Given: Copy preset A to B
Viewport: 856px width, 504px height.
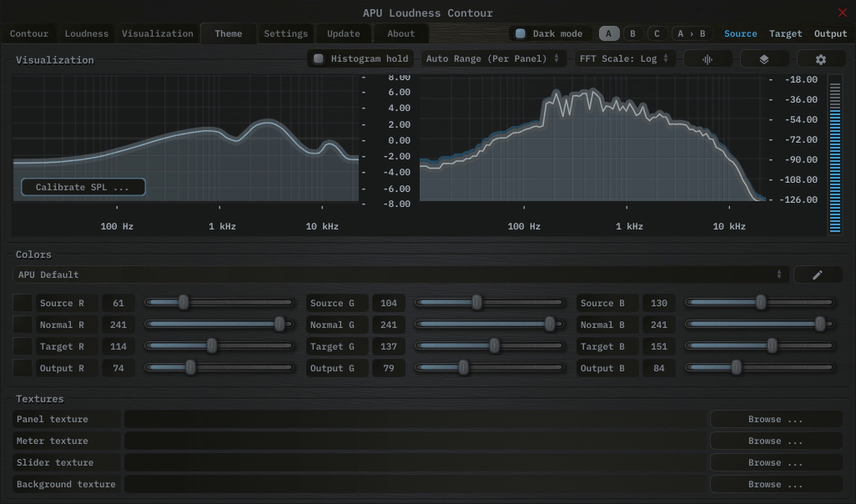Looking at the screenshot, I should click(x=691, y=34).
